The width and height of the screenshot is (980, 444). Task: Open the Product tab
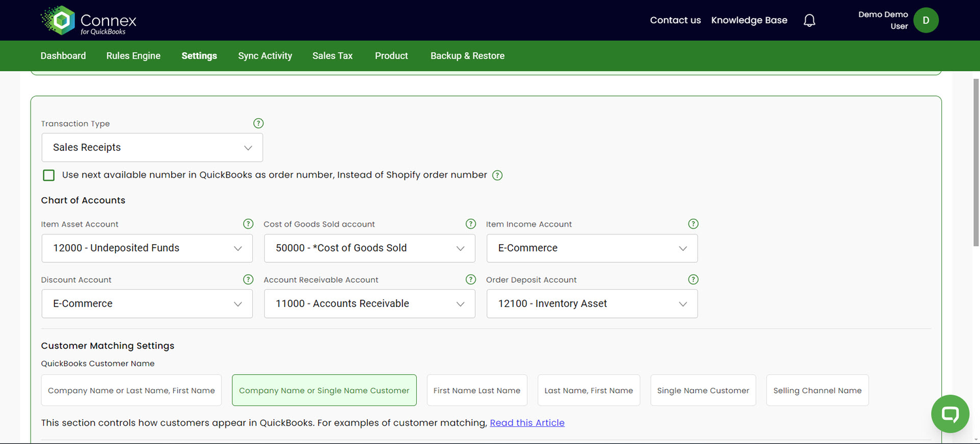[x=391, y=55]
